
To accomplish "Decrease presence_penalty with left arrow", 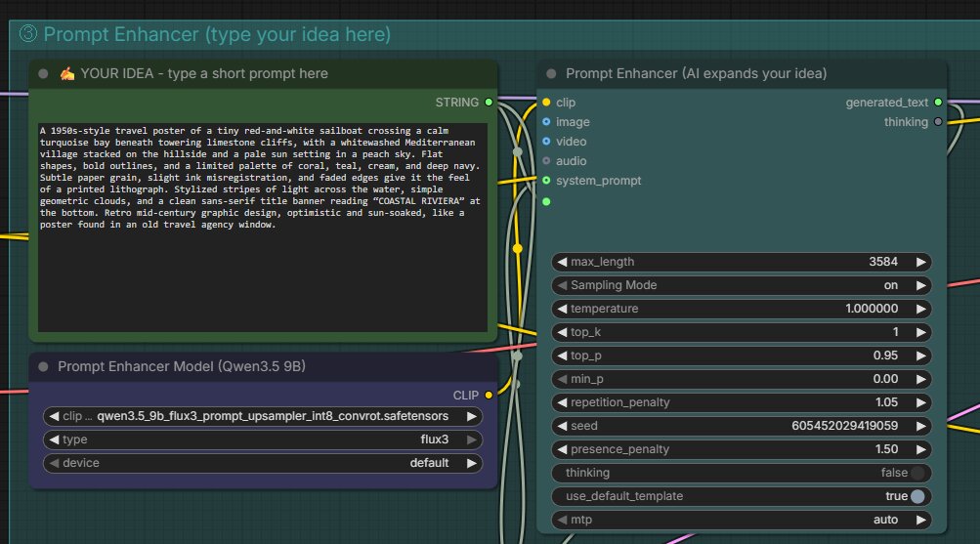I will point(562,449).
